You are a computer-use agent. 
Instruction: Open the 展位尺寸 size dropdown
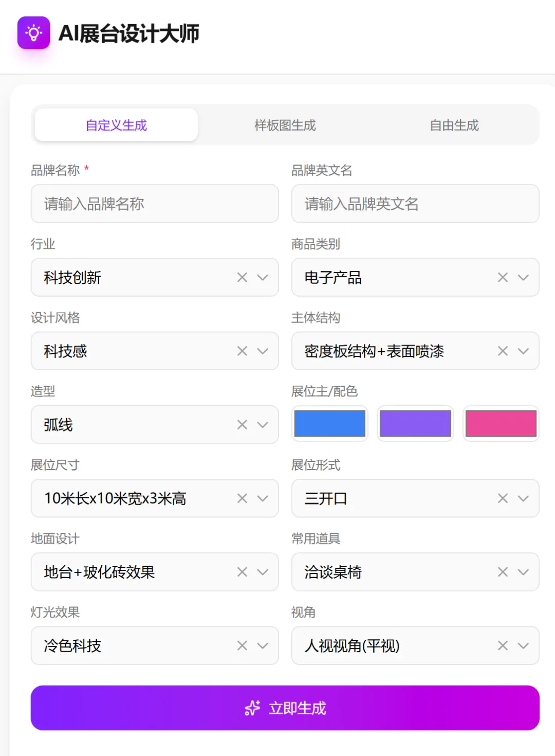click(x=263, y=498)
